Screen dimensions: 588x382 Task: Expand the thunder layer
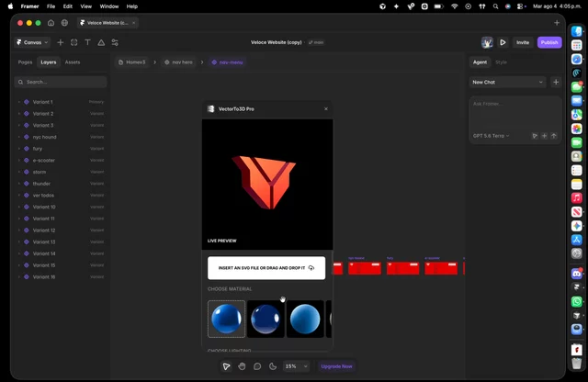(x=18, y=184)
